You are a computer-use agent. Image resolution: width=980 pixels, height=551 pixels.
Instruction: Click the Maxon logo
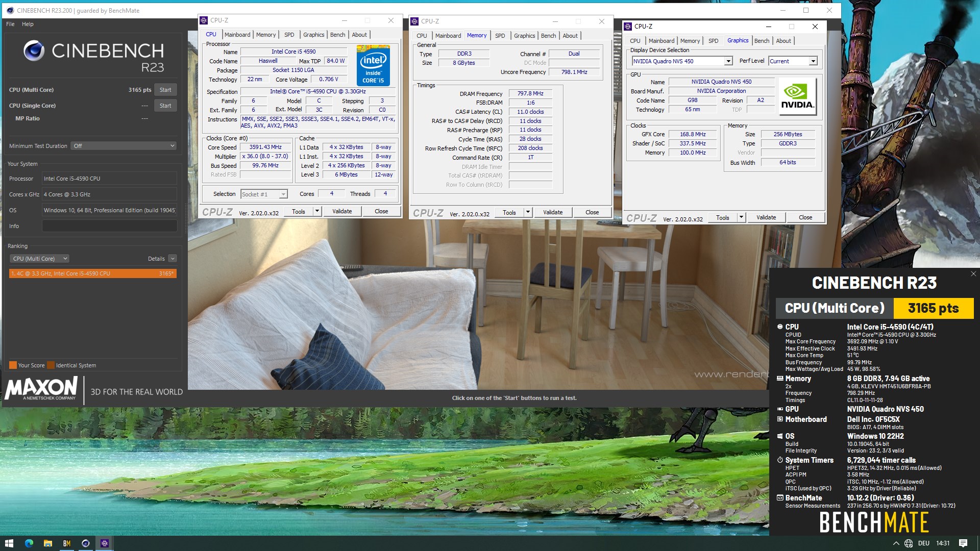click(41, 389)
